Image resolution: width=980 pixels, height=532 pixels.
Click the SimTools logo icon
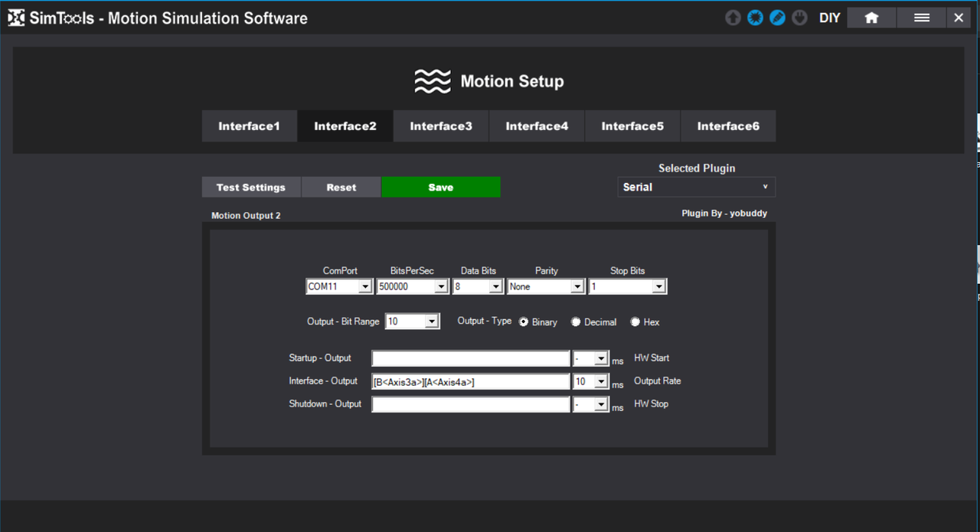click(x=16, y=18)
